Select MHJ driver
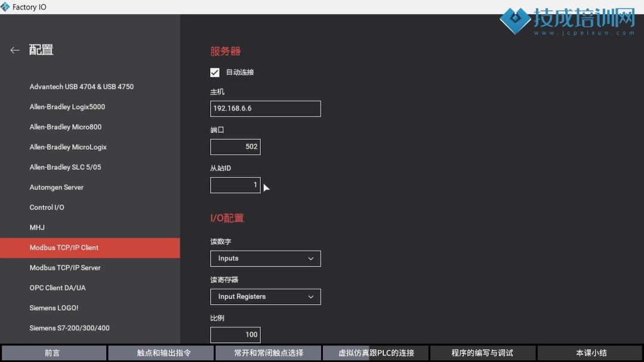Viewport: 644px width, 362px height. [x=90, y=227]
